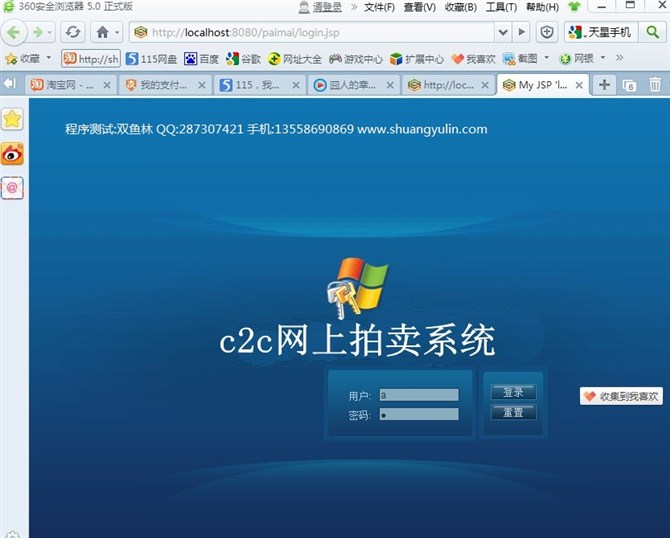Screen dimensions: 670x538
Task: Open the sidebar favorites star icon
Action: pyautogui.click(x=12, y=119)
